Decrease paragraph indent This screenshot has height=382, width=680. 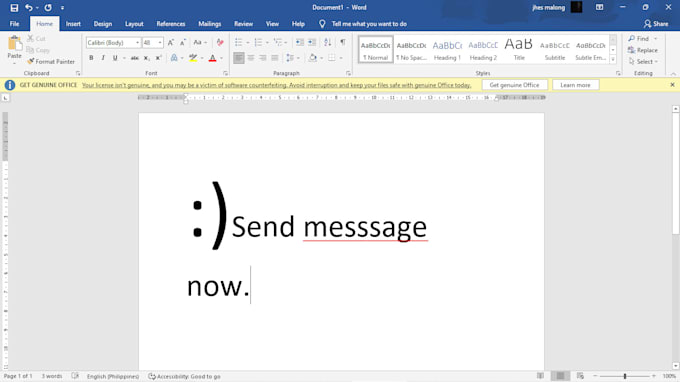(x=299, y=42)
